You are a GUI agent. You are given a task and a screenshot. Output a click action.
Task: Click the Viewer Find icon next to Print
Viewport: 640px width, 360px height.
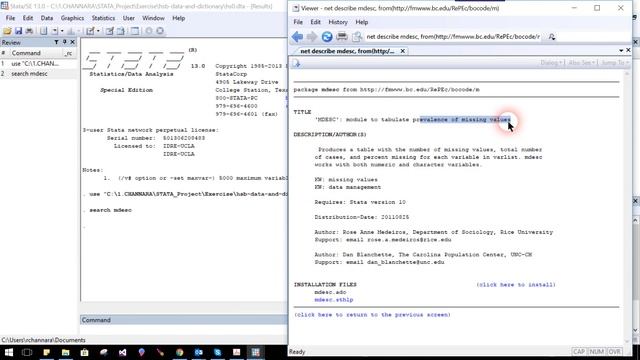click(x=357, y=37)
